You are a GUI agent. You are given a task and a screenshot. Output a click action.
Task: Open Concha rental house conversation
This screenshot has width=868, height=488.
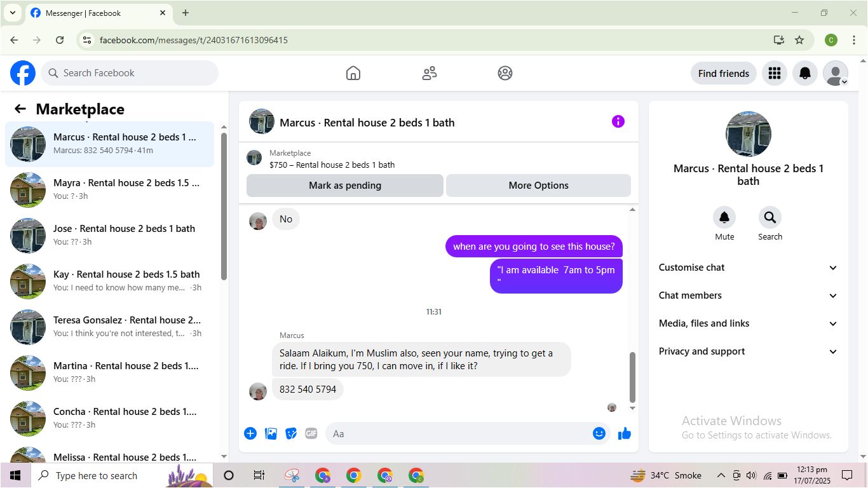(110, 419)
